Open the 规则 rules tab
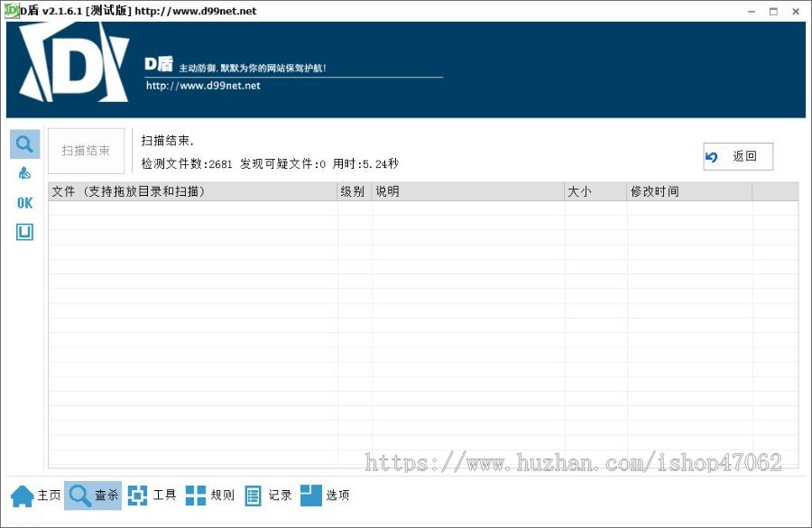812x528 pixels. 209,496
